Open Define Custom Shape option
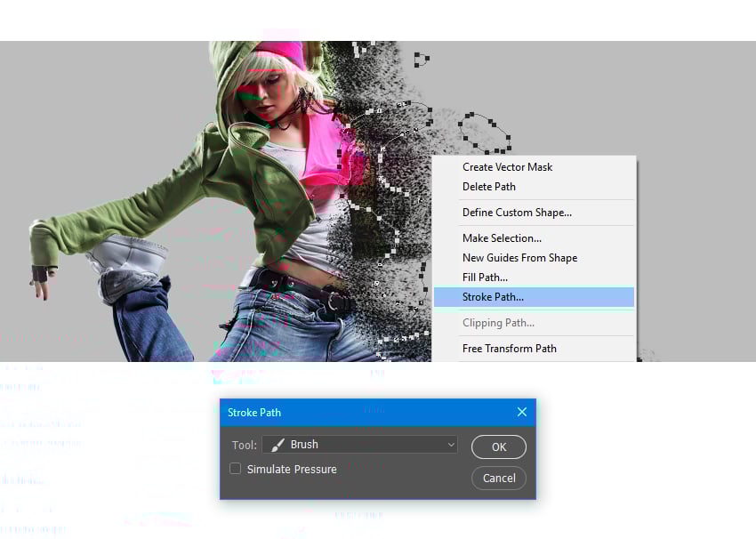Image resolution: width=756 pixels, height=539 pixels. coord(534,212)
